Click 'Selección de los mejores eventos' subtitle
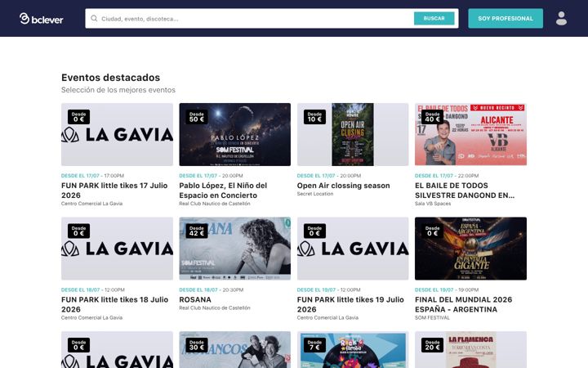This screenshot has width=588, height=368. [x=118, y=90]
